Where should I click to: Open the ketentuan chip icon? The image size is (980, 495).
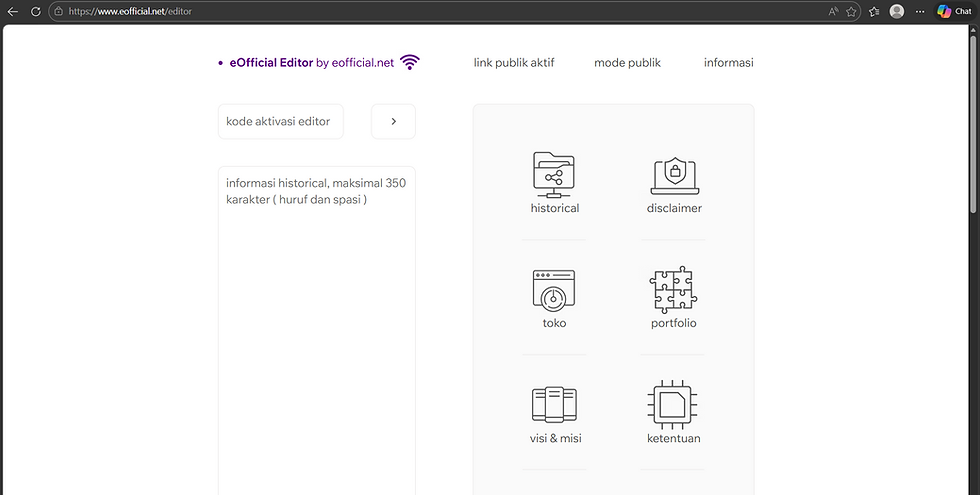coord(672,404)
